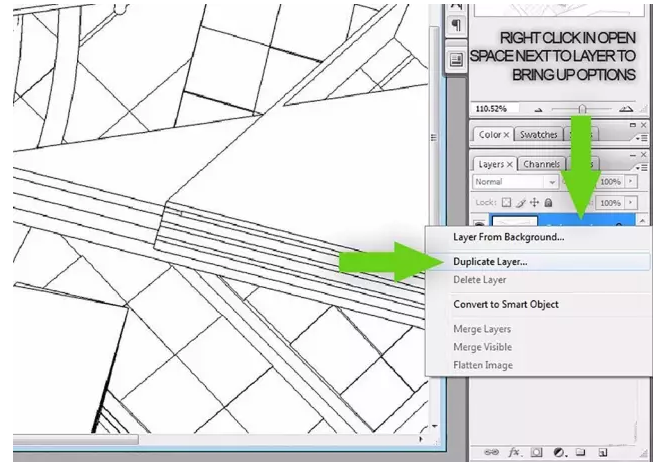This screenshot has width=659, height=469.
Task: Collapse the Color panel group
Action: point(633,125)
